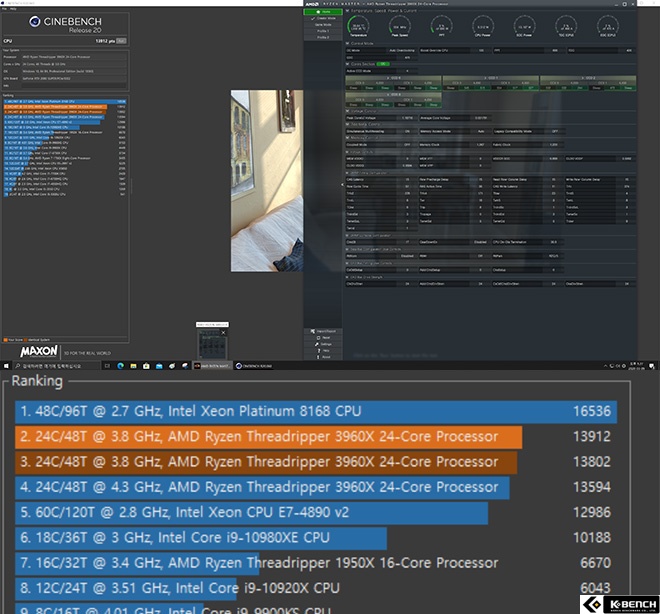Screen dimensions: 660x614
Task: Toggle Coupled Mode OFF value
Action: (x=407, y=144)
